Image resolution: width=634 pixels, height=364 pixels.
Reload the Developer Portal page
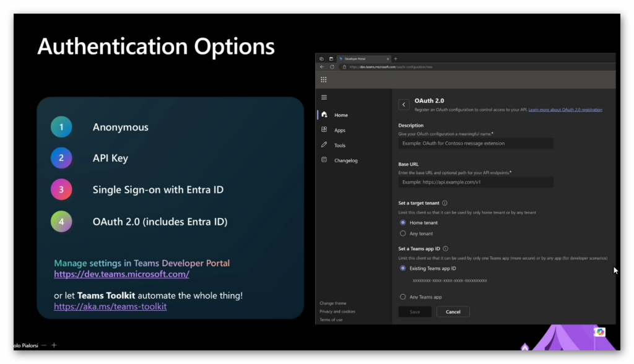(x=332, y=67)
